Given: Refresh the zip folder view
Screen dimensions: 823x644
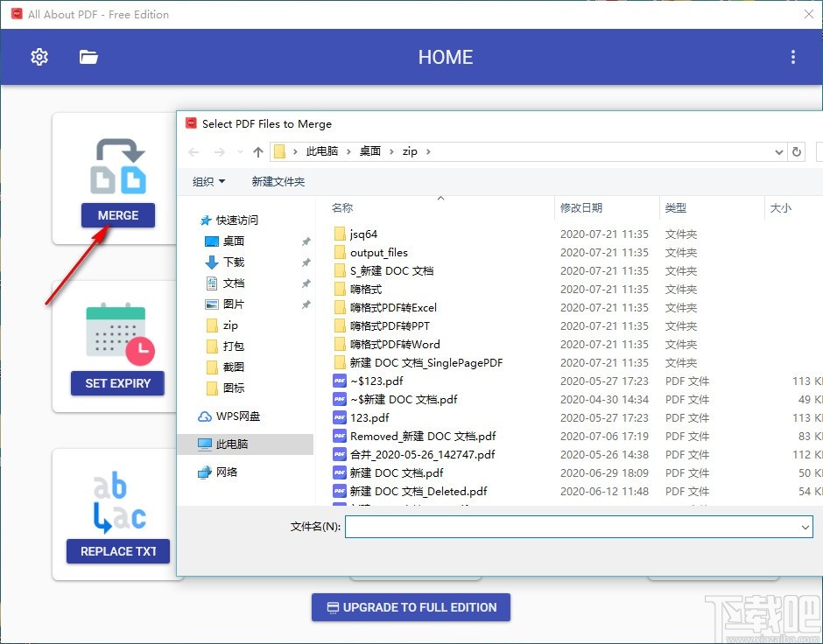Looking at the screenshot, I should click(797, 151).
